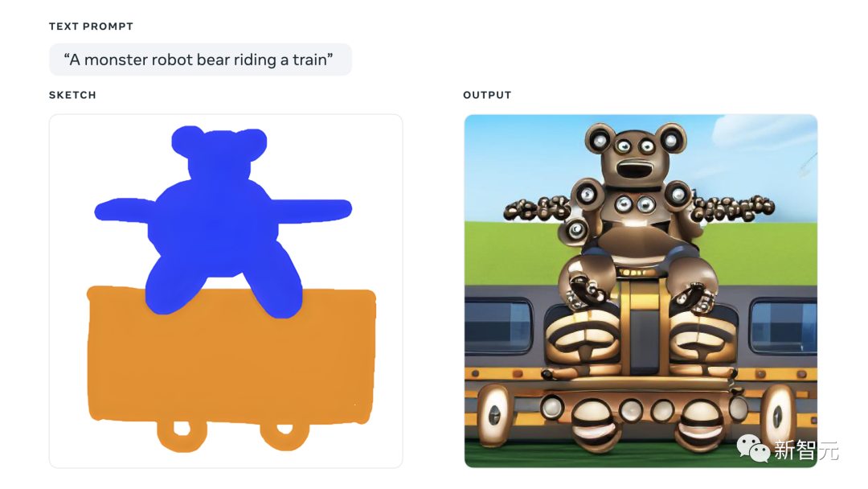Click the text prompt field with monster robot bear
Image resolution: width=868 pixels, height=489 pixels.
pyautogui.click(x=200, y=60)
